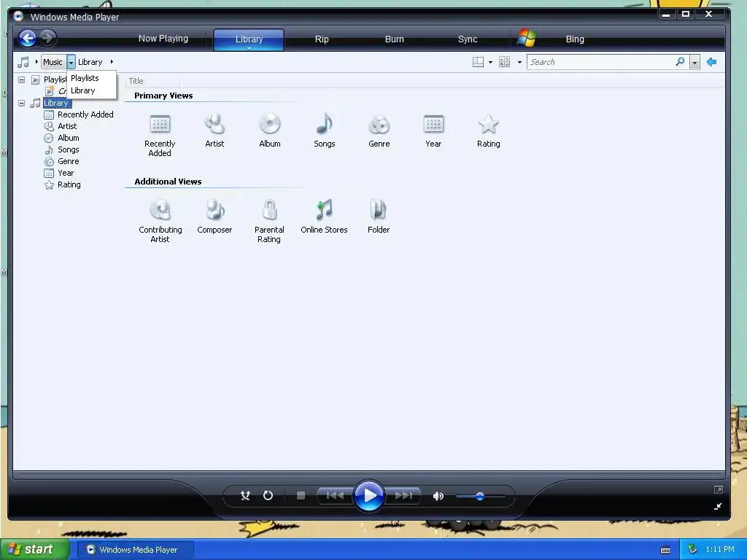Open the Songs note icon in Primary Views
This screenshot has width=747, height=560.
click(325, 124)
